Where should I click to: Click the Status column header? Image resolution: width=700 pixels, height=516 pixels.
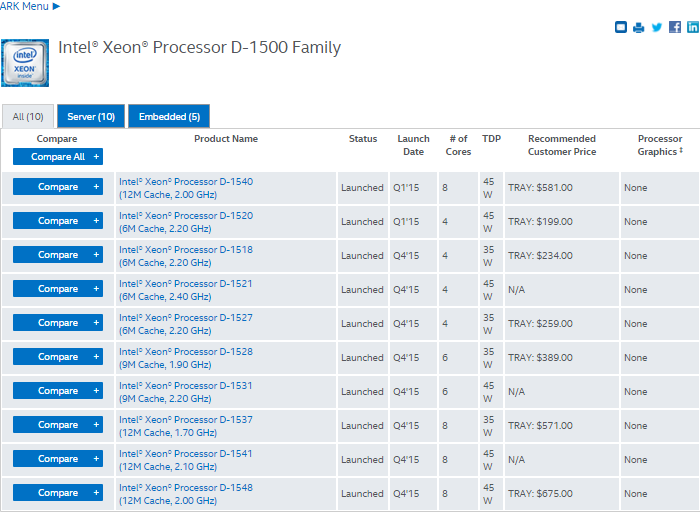[x=363, y=139]
